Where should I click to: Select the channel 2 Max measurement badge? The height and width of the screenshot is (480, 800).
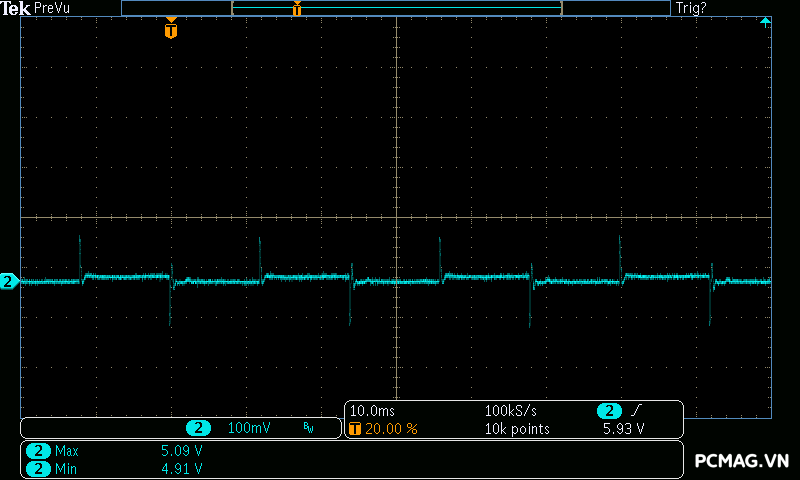38,451
